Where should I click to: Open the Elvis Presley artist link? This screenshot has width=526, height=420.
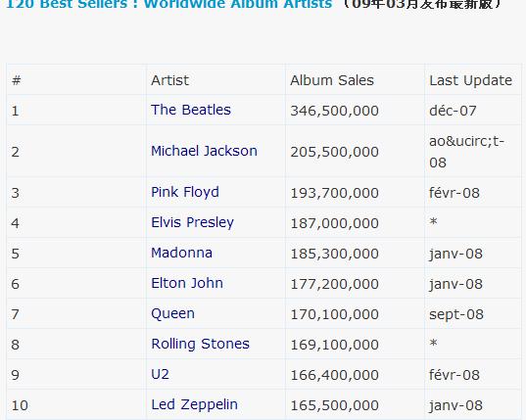(x=192, y=222)
